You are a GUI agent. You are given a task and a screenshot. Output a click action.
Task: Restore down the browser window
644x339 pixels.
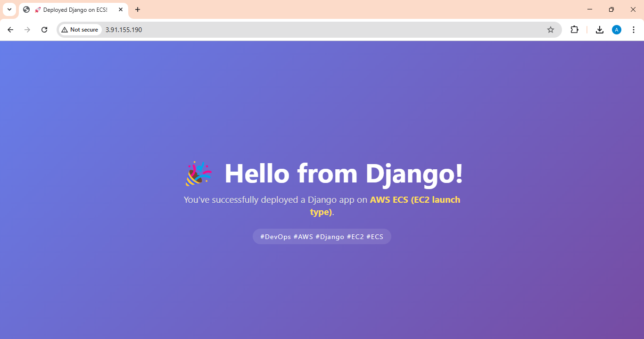pyautogui.click(x=611, y=9)
